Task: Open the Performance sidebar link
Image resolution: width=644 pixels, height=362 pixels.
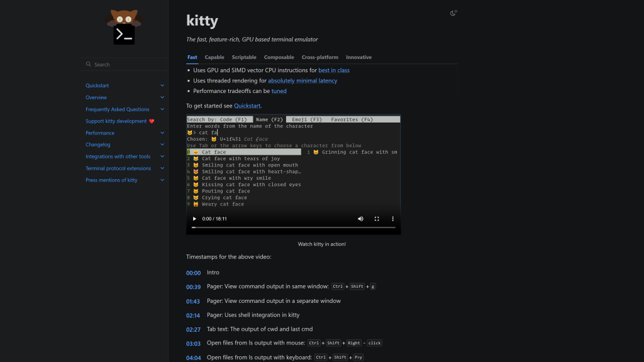Action: point(100,133)
